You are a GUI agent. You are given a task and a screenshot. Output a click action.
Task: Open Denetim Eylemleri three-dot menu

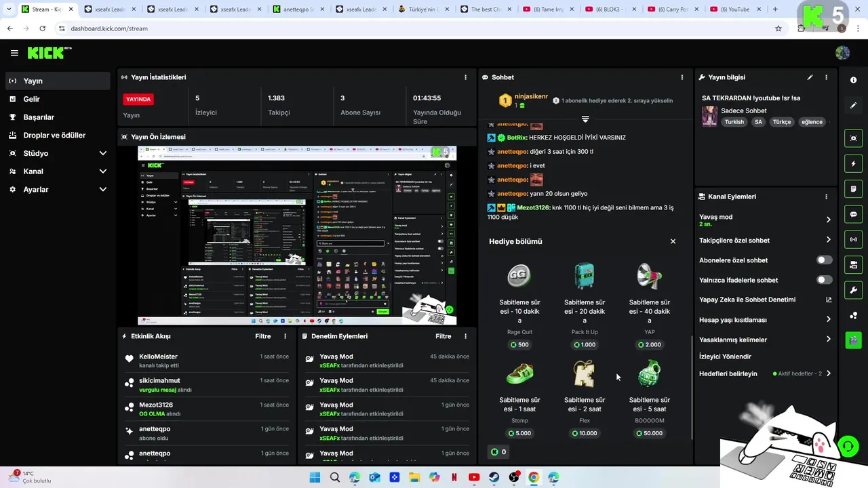(465, 336)
